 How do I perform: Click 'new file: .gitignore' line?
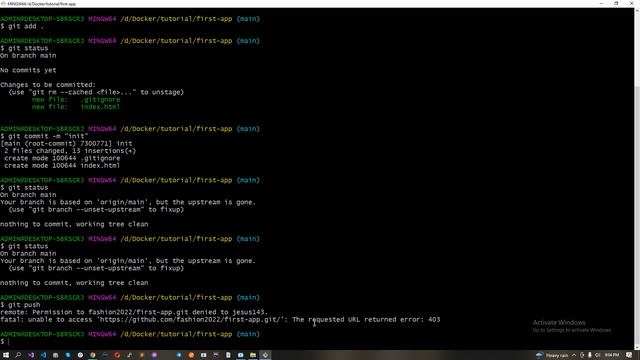(x=76, y=100)
